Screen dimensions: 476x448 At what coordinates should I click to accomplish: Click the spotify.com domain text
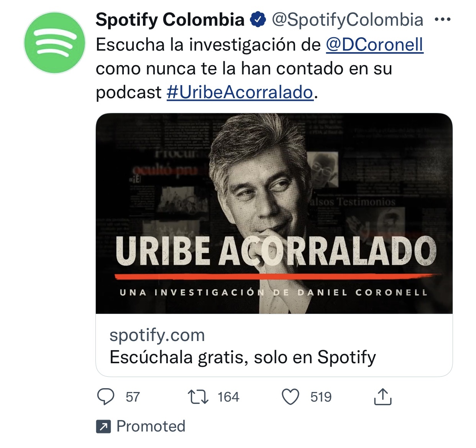157,335
